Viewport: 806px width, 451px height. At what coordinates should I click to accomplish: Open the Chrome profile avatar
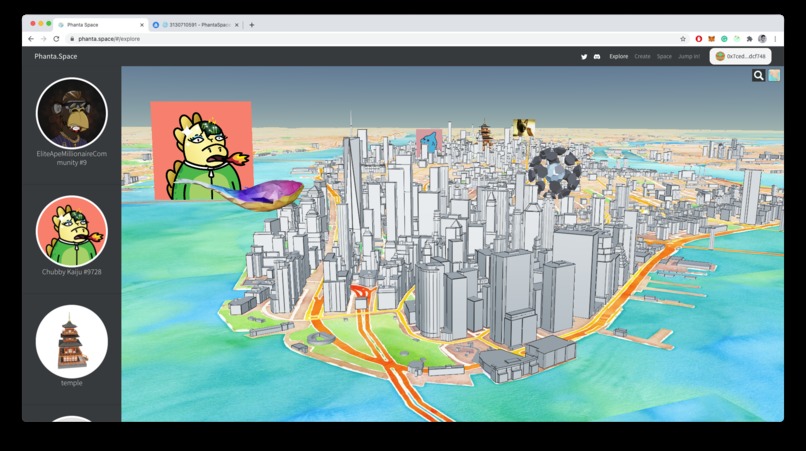tap(762, 39)
